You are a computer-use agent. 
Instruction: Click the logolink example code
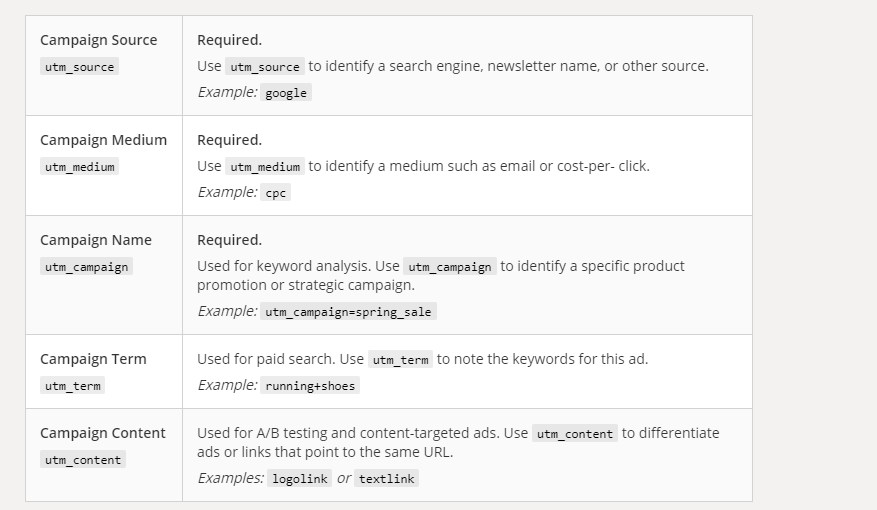click(x=300, y=479)
